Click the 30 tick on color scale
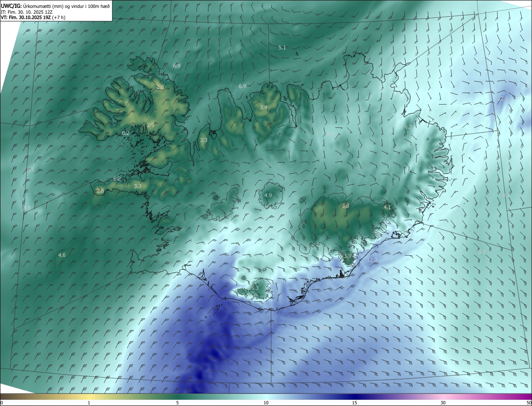Viewport: 532px width, 406px height. click(443, 403)
